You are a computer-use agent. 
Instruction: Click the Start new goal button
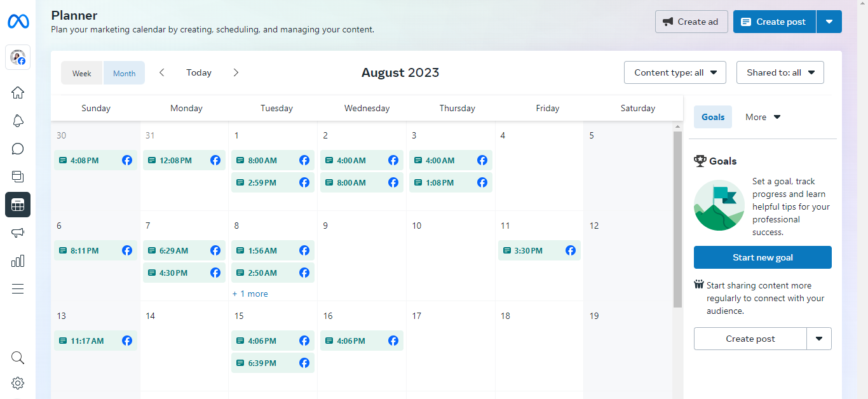[x=763, y=257]
